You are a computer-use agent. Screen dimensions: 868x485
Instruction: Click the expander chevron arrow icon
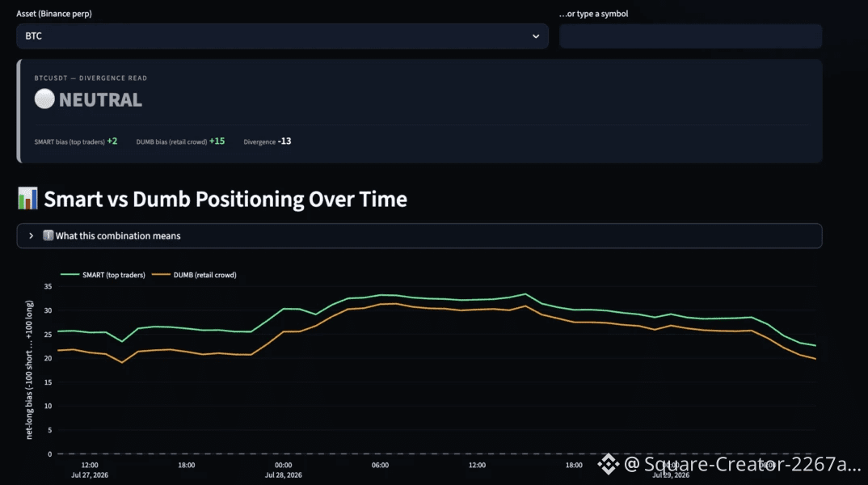[31, 236]
